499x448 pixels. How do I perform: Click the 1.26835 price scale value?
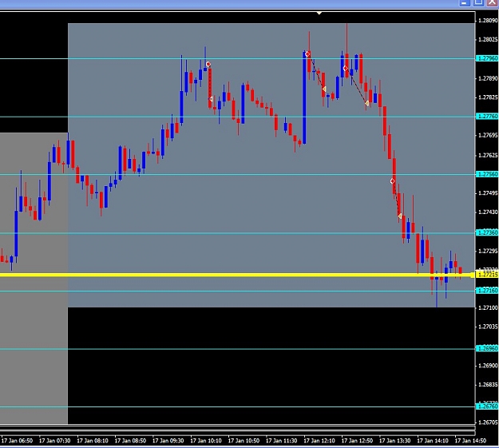tap(488, 385)
